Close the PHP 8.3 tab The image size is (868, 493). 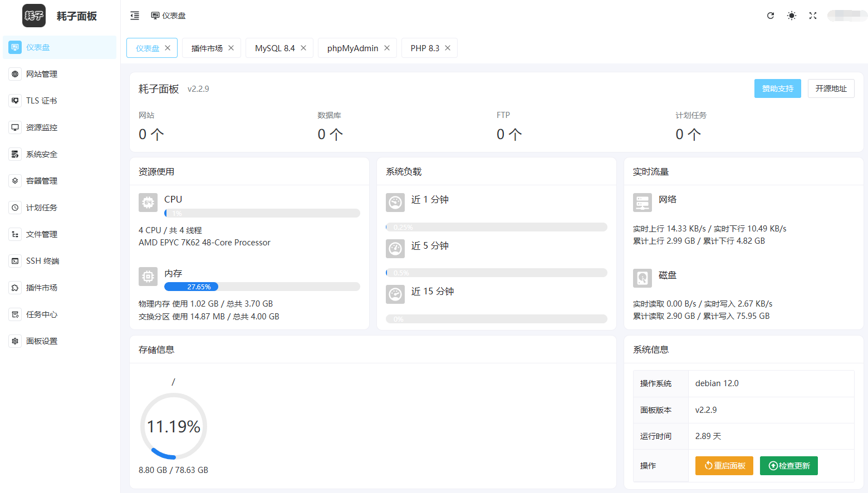(x=448, y=48)
